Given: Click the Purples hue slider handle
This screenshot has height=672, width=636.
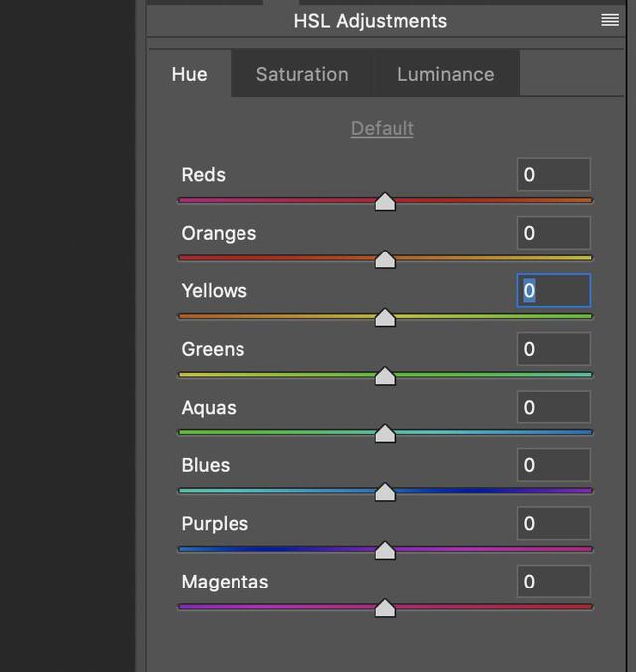Looking at the screenshot, I should 385,551.
